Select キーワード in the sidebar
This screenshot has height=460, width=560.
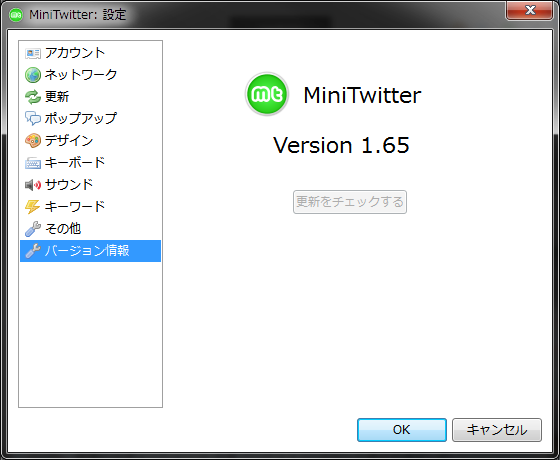[x=90, y=207]
